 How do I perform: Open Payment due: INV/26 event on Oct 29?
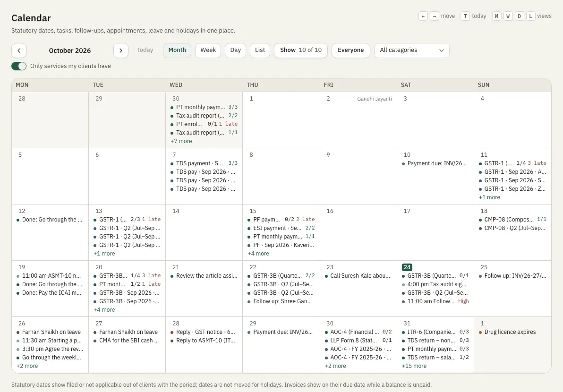281,332
